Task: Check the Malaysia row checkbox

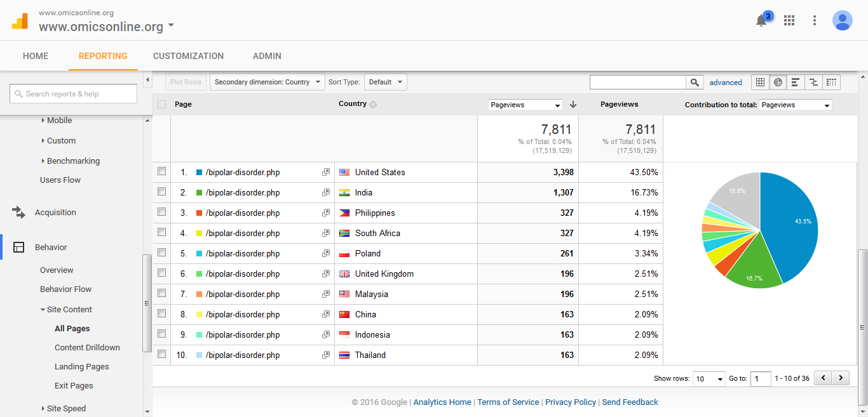Action: point(161,293)
